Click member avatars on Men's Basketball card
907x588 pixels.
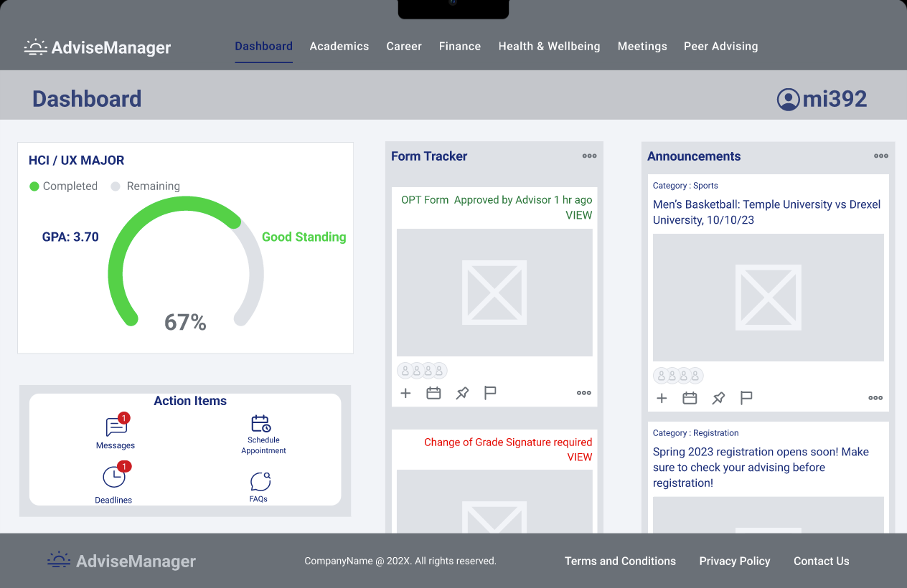point(678,376)
